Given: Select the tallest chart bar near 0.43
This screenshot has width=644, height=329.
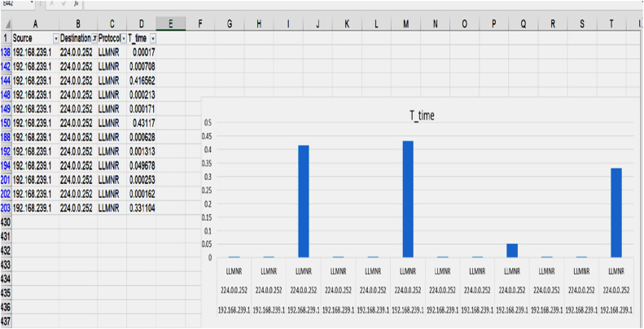Looking at the screenshot, I should pos(408,200).
